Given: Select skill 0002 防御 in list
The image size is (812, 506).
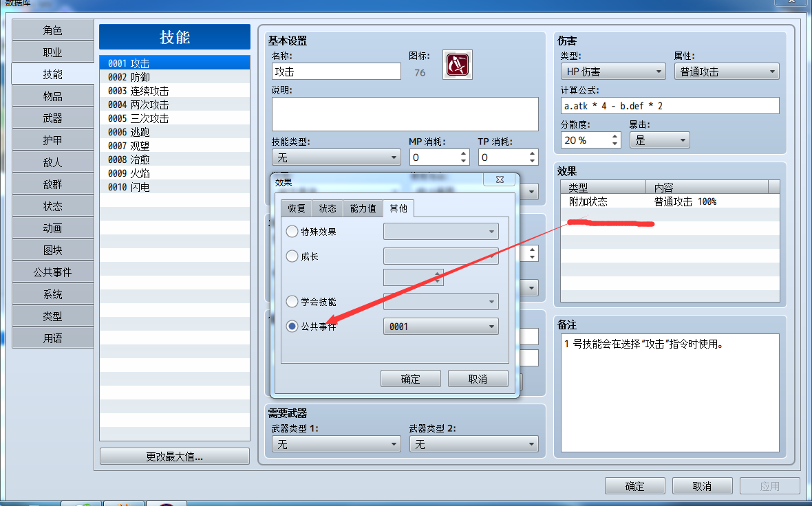Looking at the screenshot, I should [x=175, y=77].
